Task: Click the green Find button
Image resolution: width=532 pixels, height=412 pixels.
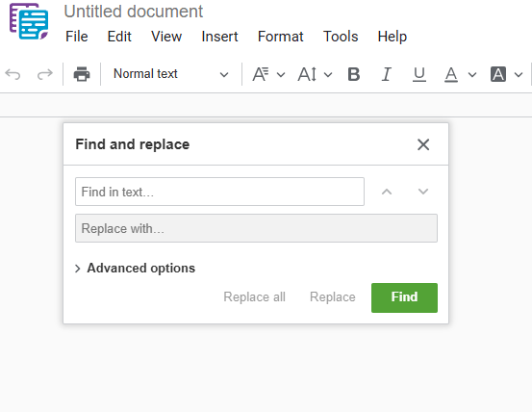Action: coord(404,297)
